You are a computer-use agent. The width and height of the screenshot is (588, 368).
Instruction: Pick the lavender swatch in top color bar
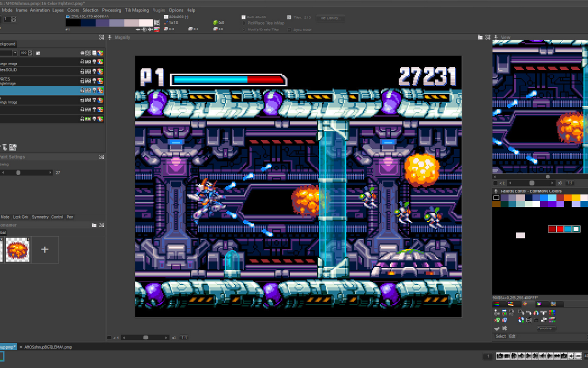(x=117, y=23)
